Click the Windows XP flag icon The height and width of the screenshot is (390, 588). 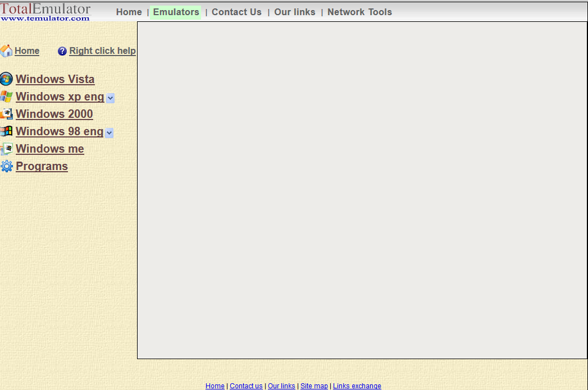point(6,97)
